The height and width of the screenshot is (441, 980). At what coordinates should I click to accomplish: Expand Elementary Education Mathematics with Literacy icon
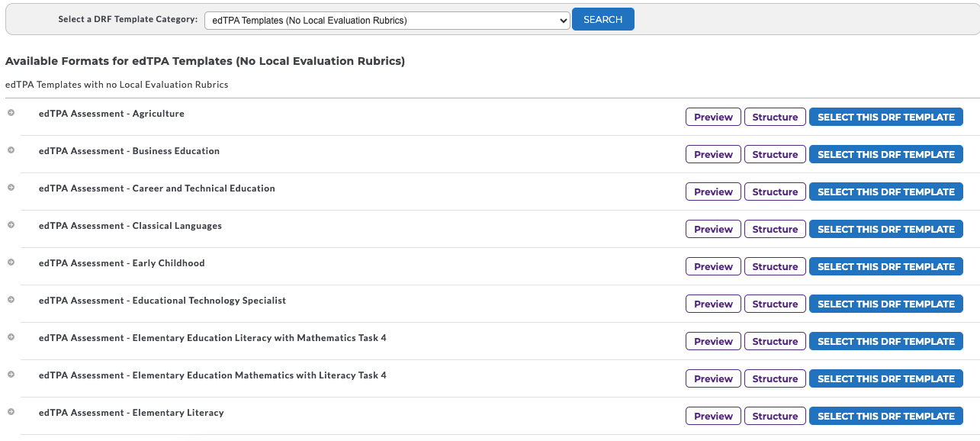click(x=11, y=375)
